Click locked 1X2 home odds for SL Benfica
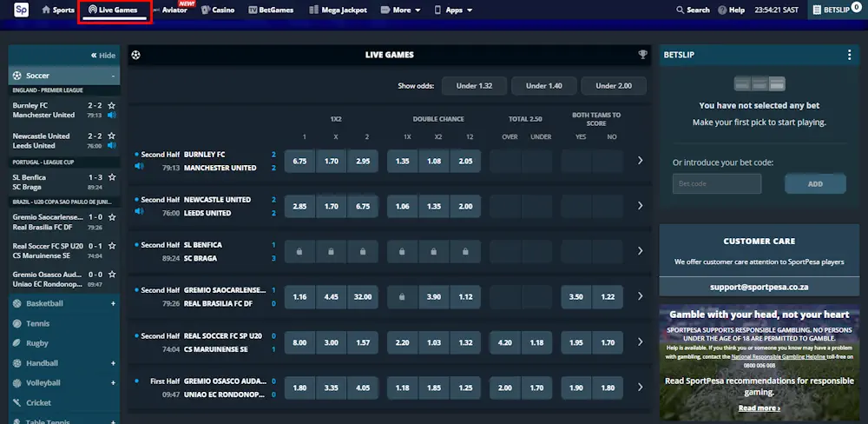868x424 pixels. point(299,252)
